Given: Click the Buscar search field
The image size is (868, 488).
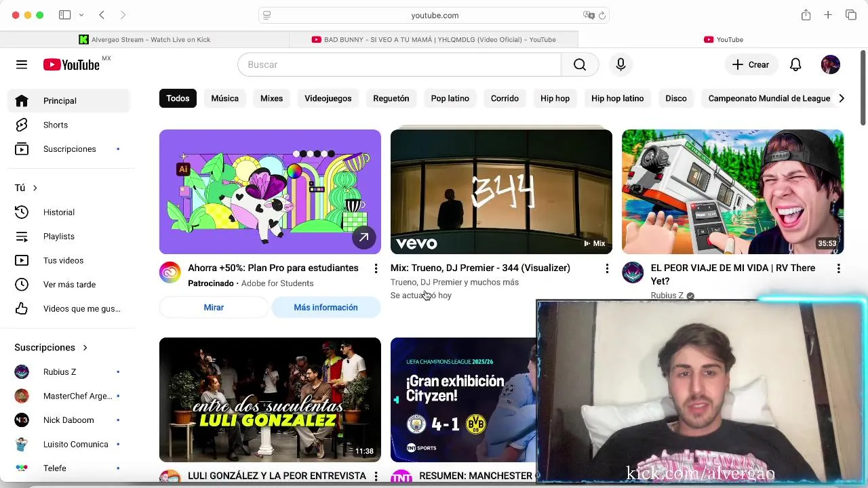Looking at the screenshot, I should (x=399, y=64).
